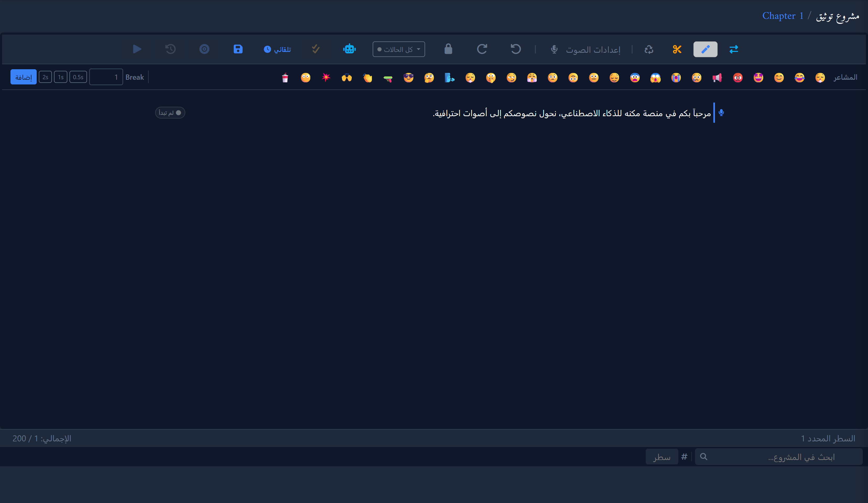Click the blue save disk icon

point(238,49)
